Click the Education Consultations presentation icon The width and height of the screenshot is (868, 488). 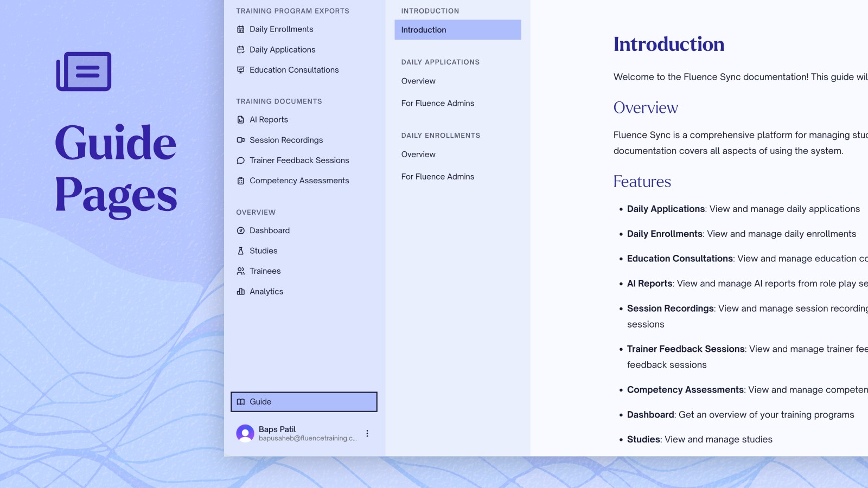point(241,70)
